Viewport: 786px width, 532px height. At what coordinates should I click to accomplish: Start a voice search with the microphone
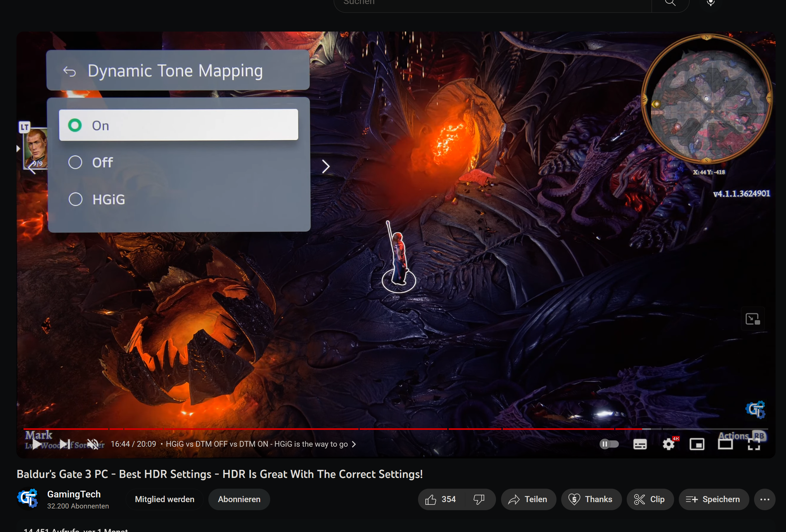point(710,3)
